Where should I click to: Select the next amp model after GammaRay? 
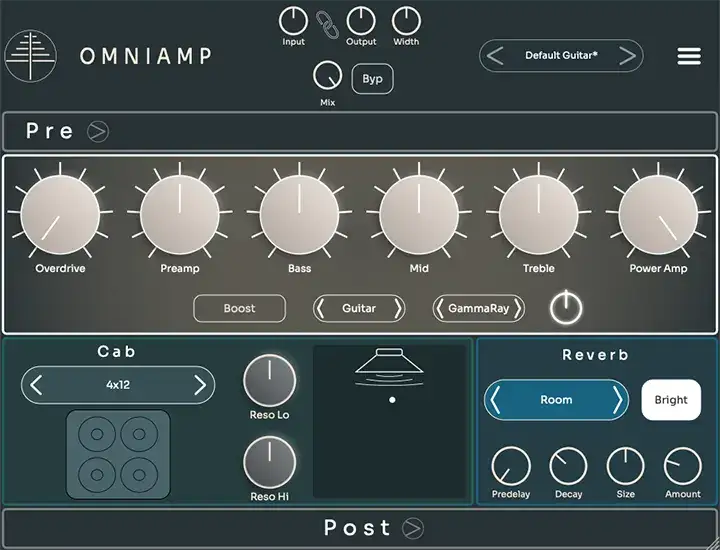tap(518, 308)
